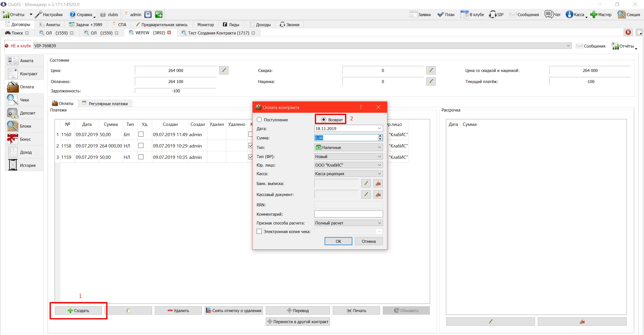
Task: Click Снять отметку о удалении button
Action: tap(234, 310)
